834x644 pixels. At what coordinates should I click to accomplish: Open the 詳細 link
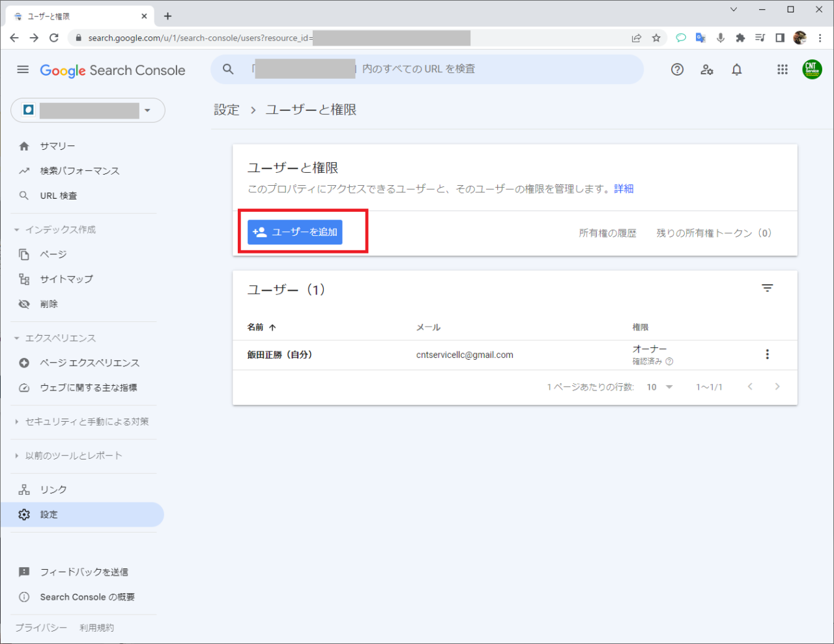coord(624,189)
